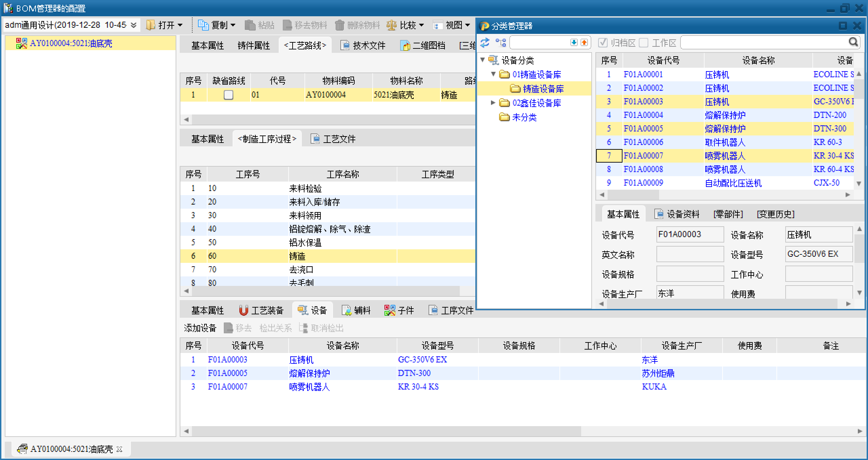The image size is (868, 460).
Task: Click the orange up-arrow icon in filter box
Action: click(584, 43)
